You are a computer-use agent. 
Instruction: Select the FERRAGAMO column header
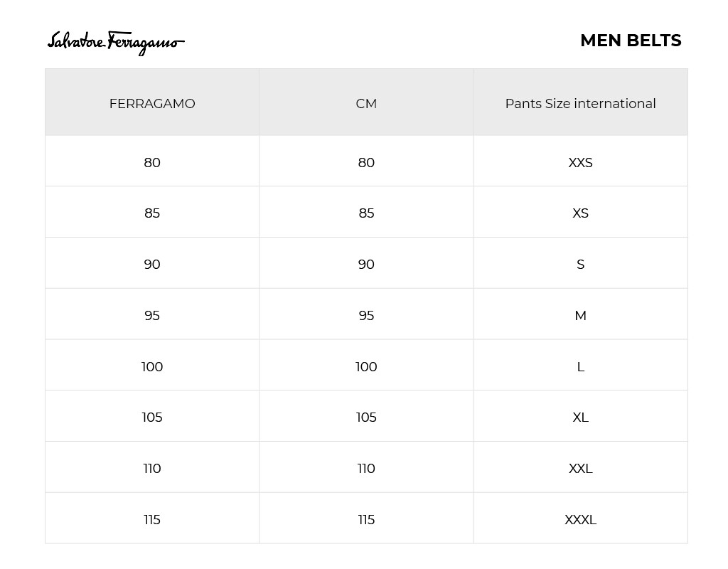[x=152, y=104]
